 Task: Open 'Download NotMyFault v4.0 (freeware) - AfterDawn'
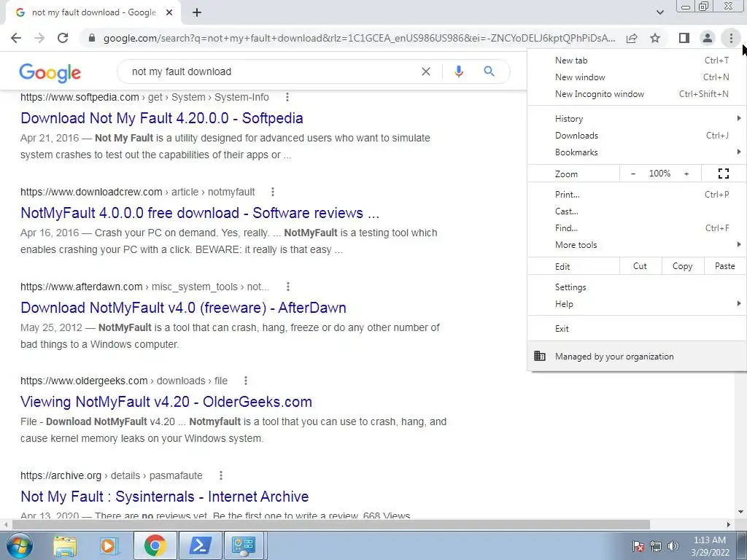183,308
